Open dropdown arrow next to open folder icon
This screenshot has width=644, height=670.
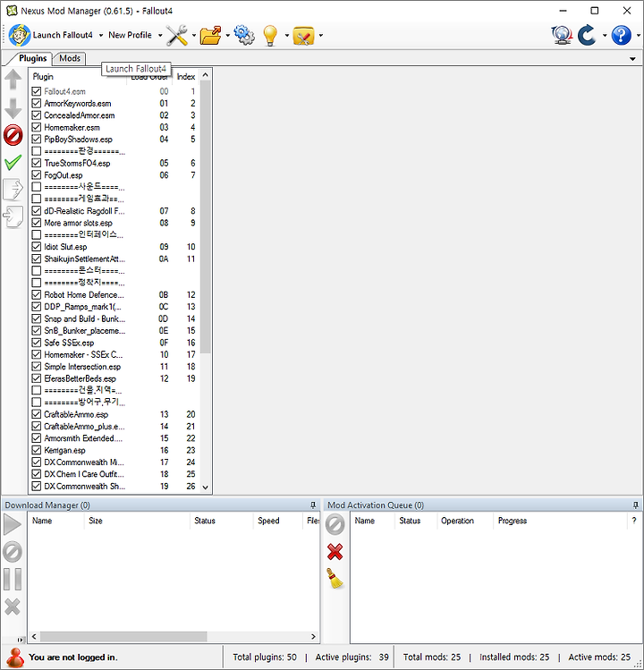(x=227, y=36)
